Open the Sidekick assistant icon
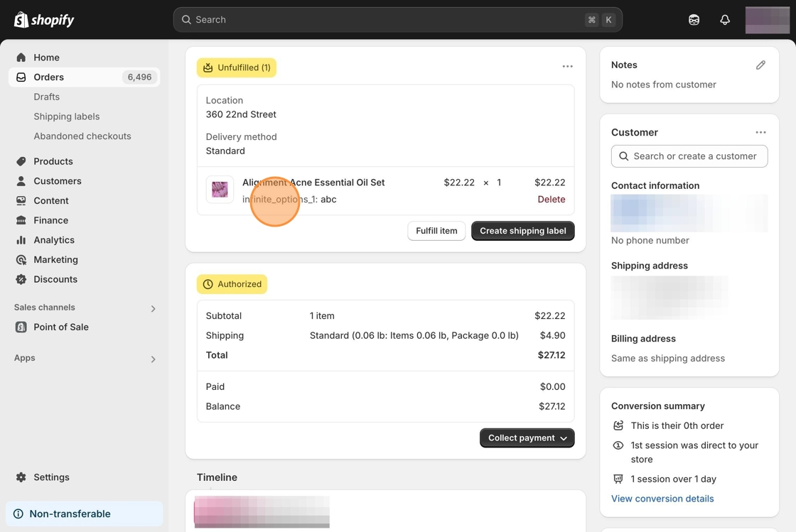 point(694,20)
